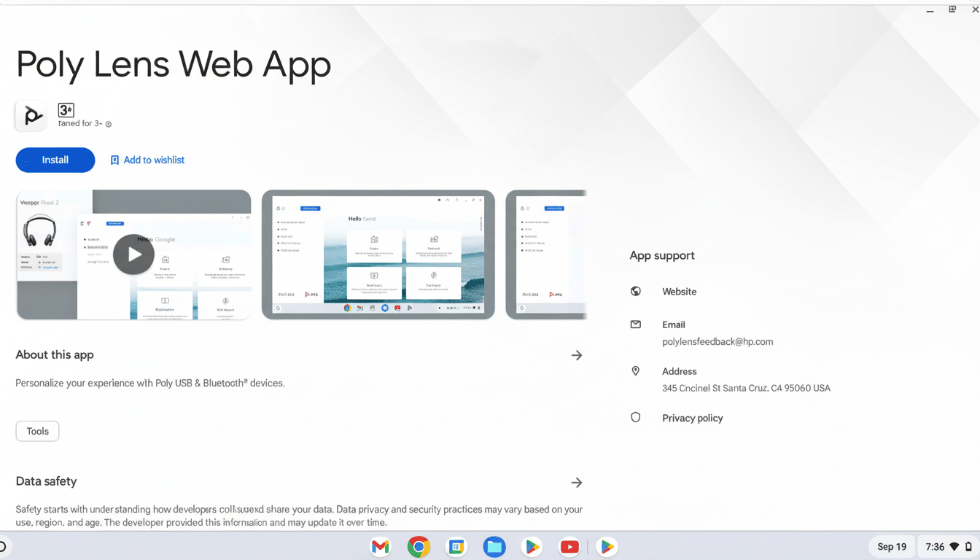Open the Files app from the shelf

tap(494, 546)
